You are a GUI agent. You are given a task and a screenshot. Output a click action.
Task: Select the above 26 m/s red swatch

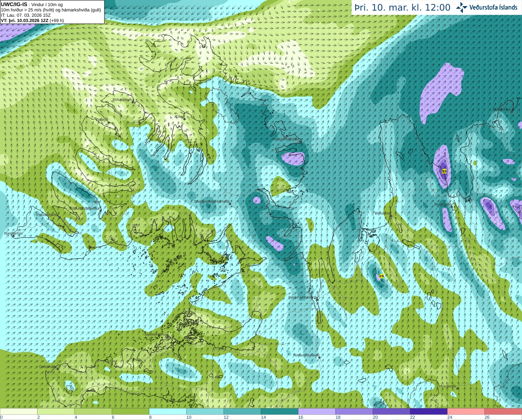pos(503,411)
